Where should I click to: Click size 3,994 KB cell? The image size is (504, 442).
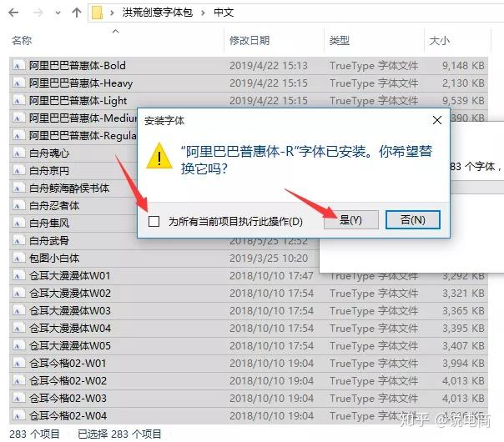(x=463, y=364)
